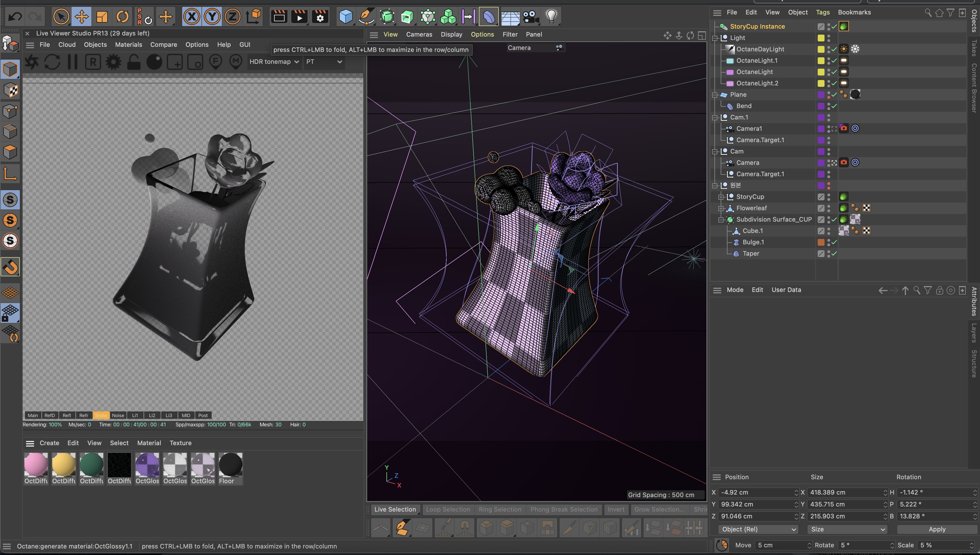Click the HDR tonemap dropdown
Screen dimensions: 980x555
275,61
